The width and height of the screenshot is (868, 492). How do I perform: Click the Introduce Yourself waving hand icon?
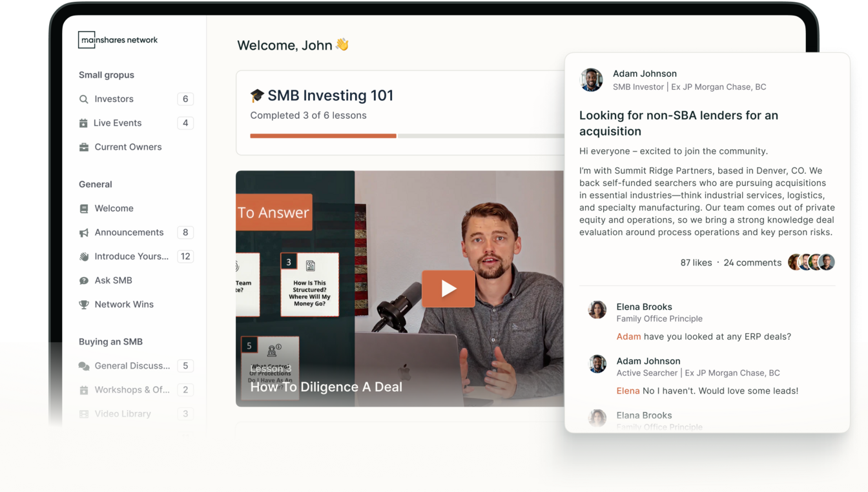83,256
